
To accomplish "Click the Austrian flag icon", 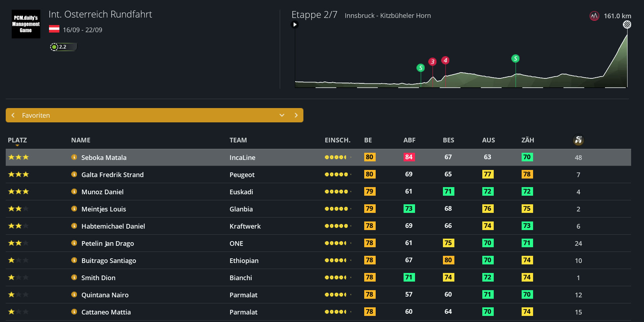I will (54, 29).
